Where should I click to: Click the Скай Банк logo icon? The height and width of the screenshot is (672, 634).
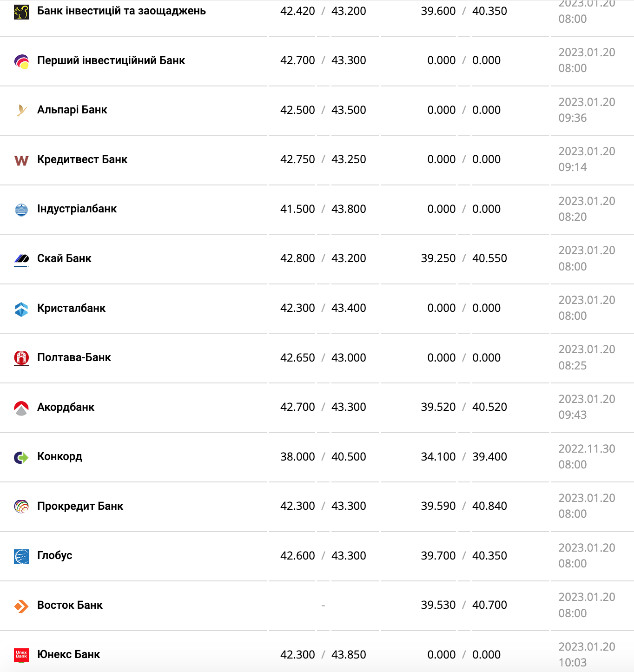pos(21,259)
